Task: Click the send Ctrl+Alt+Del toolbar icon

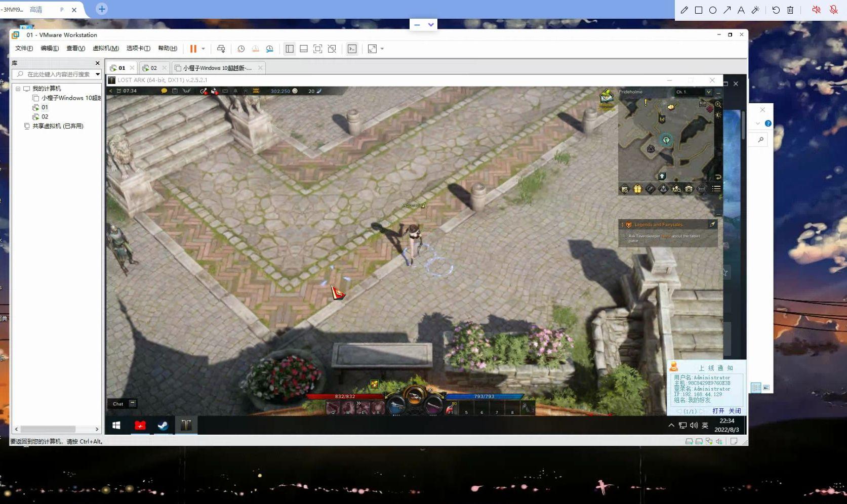Action: 221,49
